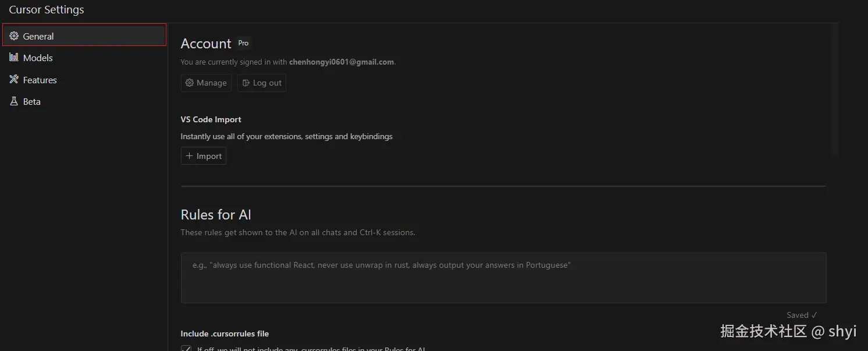Click the flask icon beside Beta
868x351 pixels.
[x=14, y=101]
